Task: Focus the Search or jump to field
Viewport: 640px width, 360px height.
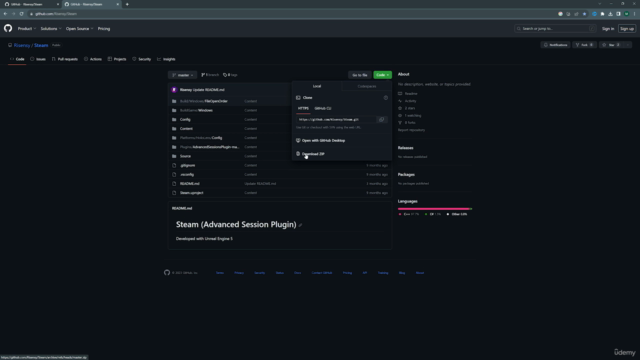Action: [555, 29]
